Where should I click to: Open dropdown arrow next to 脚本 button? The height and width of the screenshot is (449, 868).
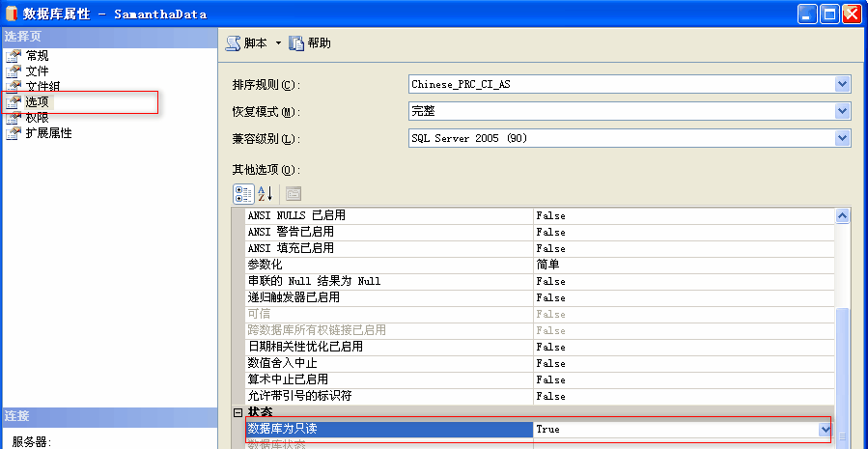[278, 43]
